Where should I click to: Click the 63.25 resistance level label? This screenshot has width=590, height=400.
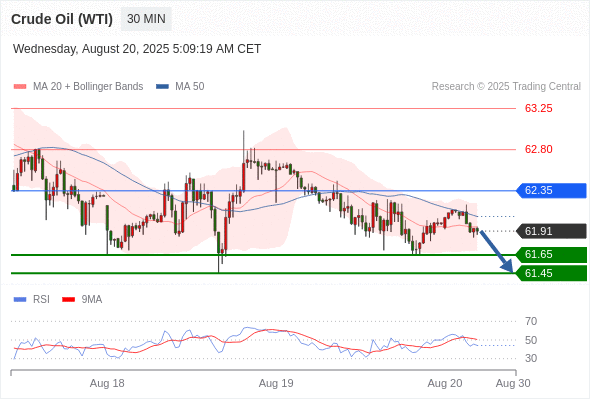tap(538, 108)
